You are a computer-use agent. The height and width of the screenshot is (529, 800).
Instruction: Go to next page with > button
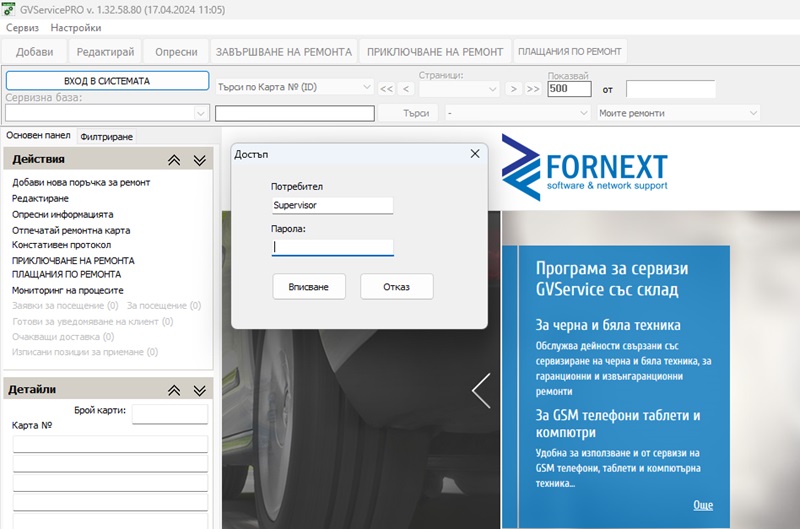[513, 89]
